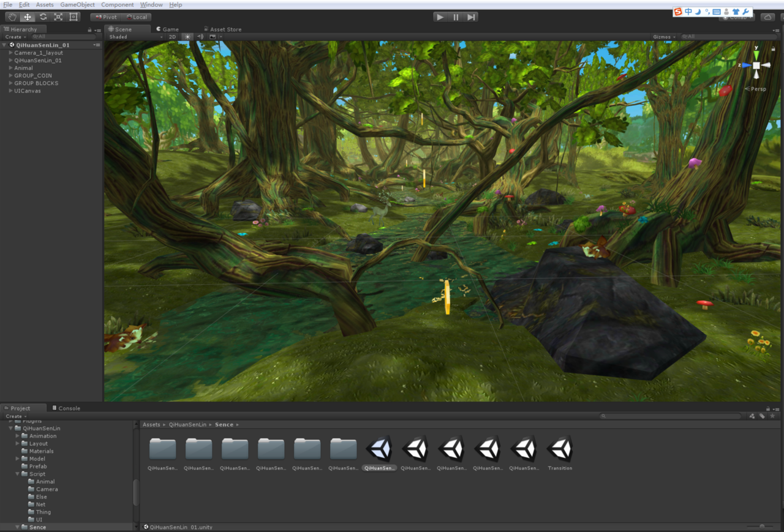The width and height of the screenshot is (784, 532).
Task: Toggle Pivot/Center handle position
Action: pyautogui.click(x=106, y=17)
